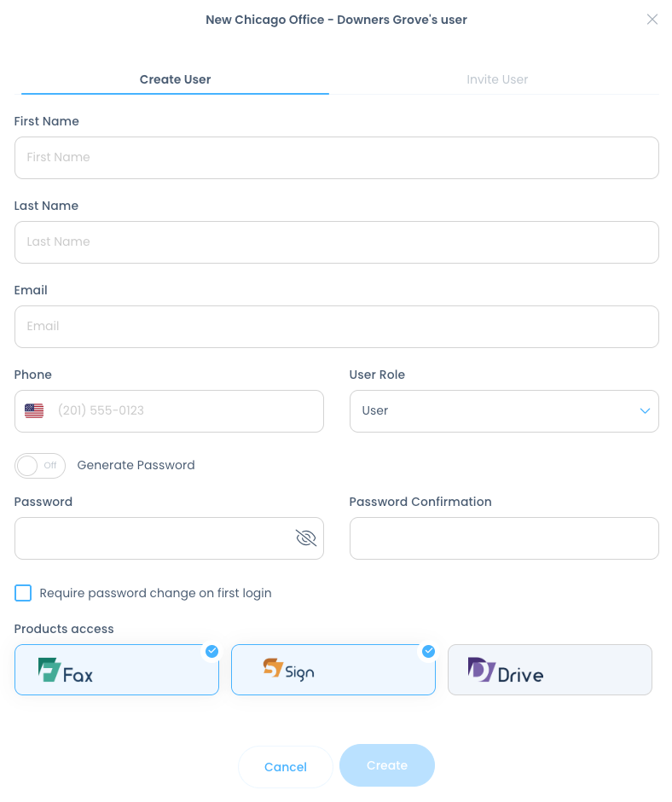Focus the First Name input field
This screenshot has height=802, width=672.
tap(336, 158)
